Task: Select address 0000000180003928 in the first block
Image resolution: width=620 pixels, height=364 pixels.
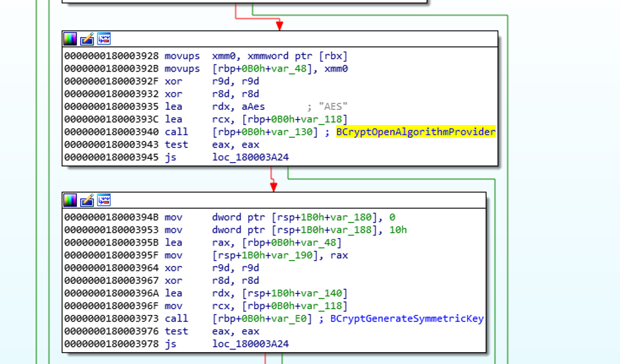Action: pyautogui.click(x=111, y=56)
